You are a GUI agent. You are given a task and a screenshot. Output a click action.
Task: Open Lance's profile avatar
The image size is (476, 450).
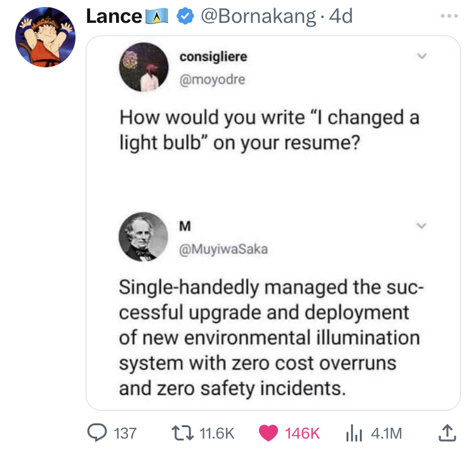46,37
